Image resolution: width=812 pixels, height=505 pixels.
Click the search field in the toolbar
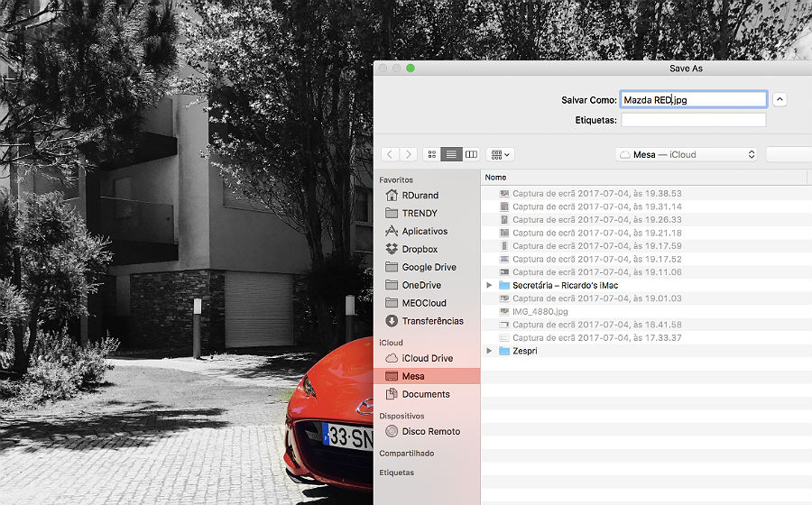[x=789, y=154]
